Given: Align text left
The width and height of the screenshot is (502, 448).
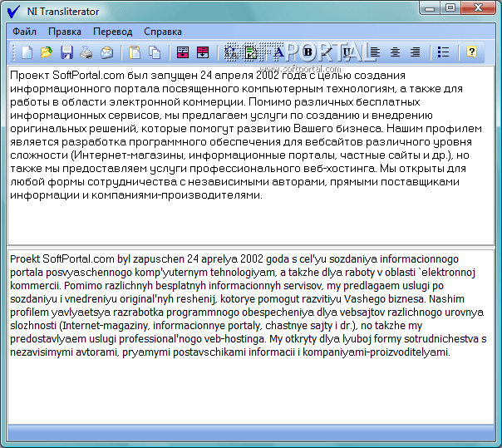Looking at the screenshot, I should pyautogui.click(x=375, y=52).
